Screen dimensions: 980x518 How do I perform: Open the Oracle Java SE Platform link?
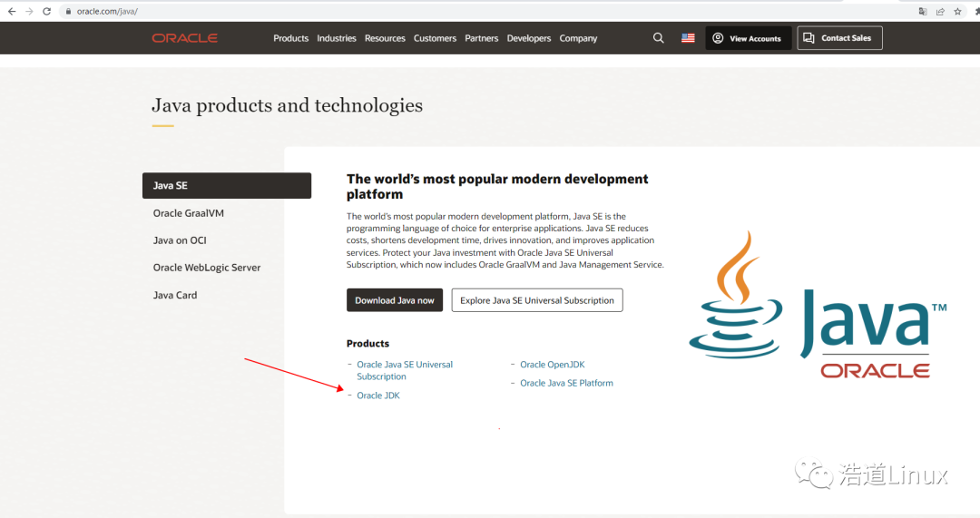[x=566, y=383]
